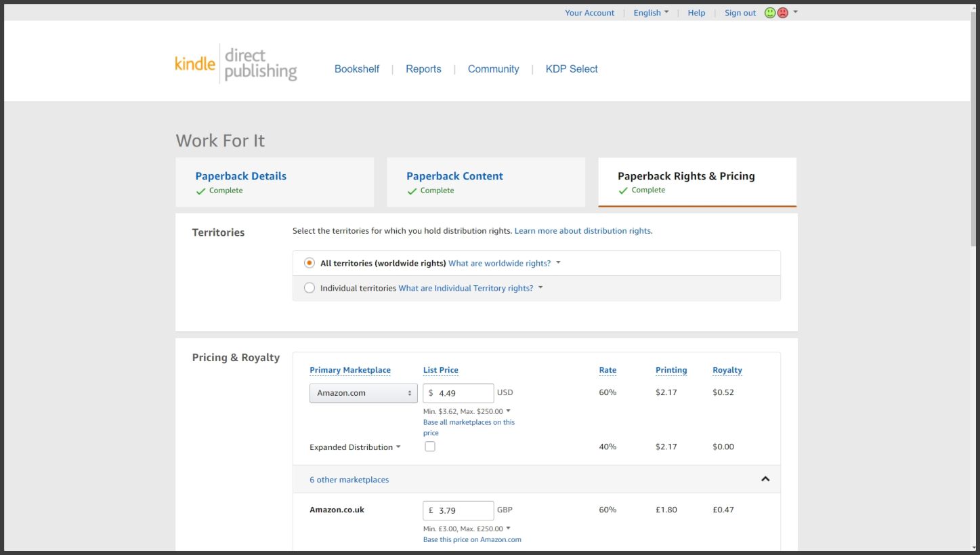This screenshot has width=980, height=555.
Task: Enable the Expanded Distribution checkbox
Action: click(430, 447)
